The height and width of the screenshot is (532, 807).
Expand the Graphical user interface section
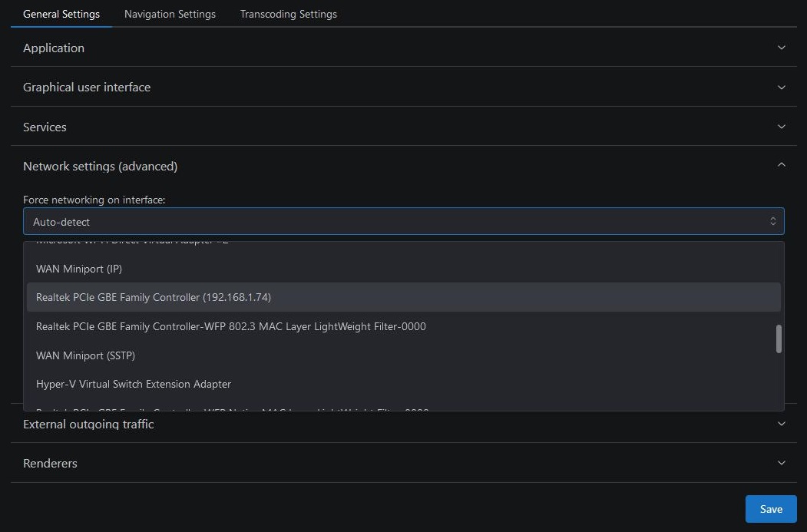point(404,87)
